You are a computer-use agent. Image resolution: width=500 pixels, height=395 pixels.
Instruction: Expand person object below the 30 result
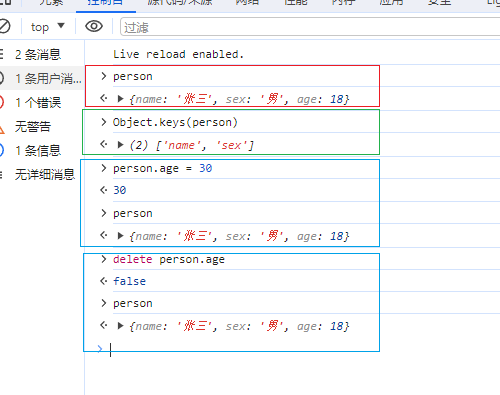point(121,236)
